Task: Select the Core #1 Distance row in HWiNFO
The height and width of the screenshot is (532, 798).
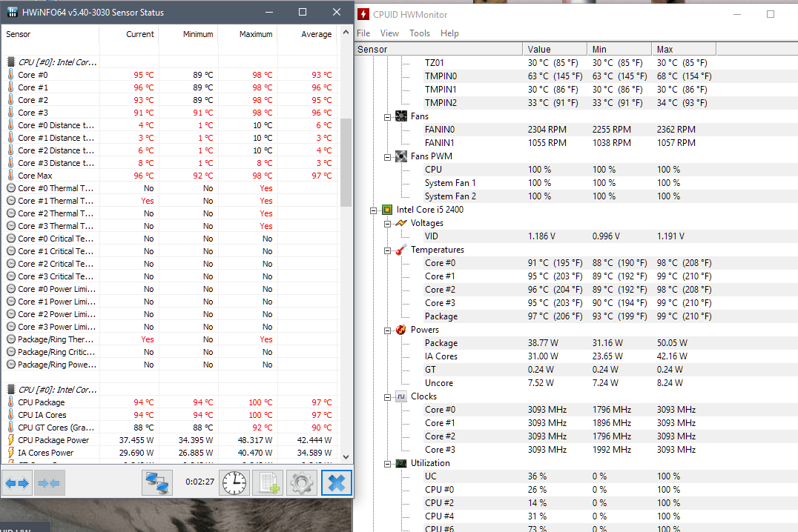Action: 171,138
